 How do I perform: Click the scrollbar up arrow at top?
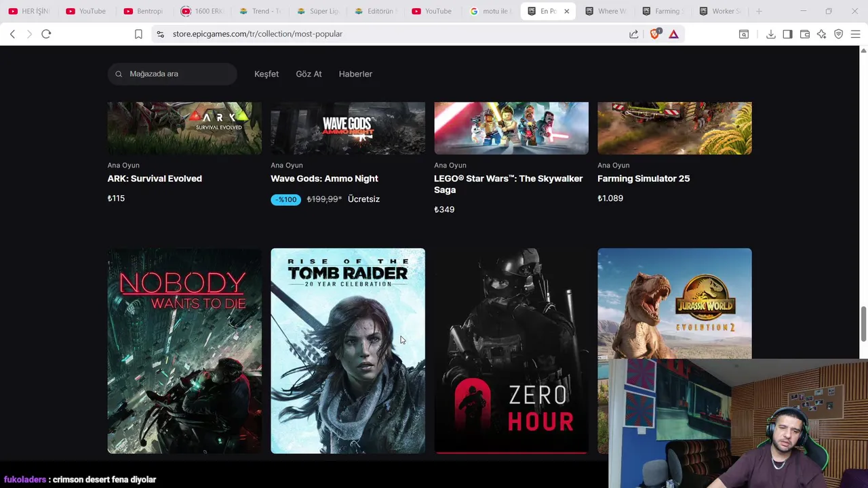863,50
